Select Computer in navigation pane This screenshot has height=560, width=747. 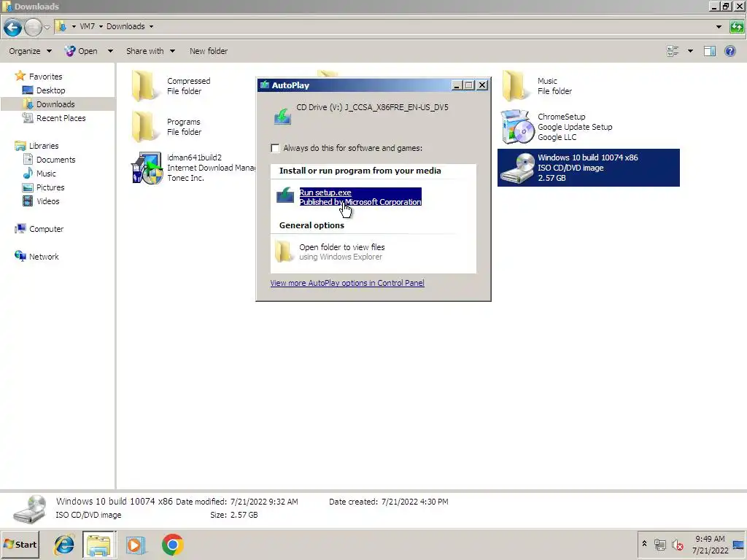point(46,228)
